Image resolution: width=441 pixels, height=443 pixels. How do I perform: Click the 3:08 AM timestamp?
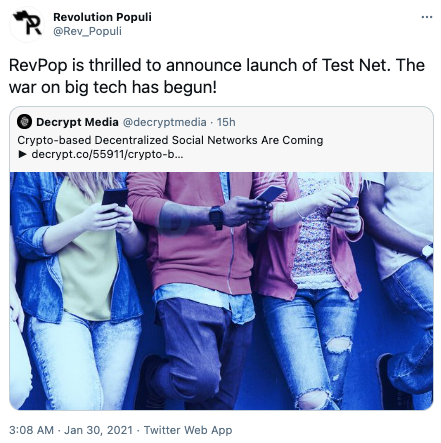point(31,430)
